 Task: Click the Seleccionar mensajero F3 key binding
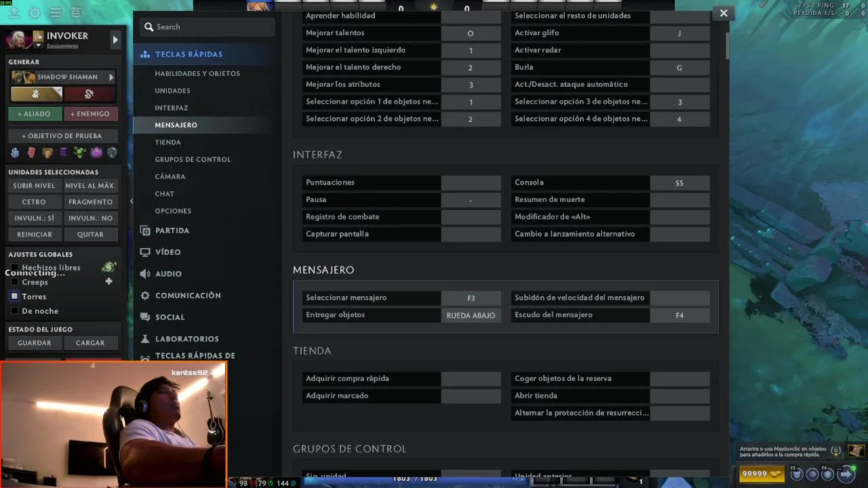tap(471, 298)
